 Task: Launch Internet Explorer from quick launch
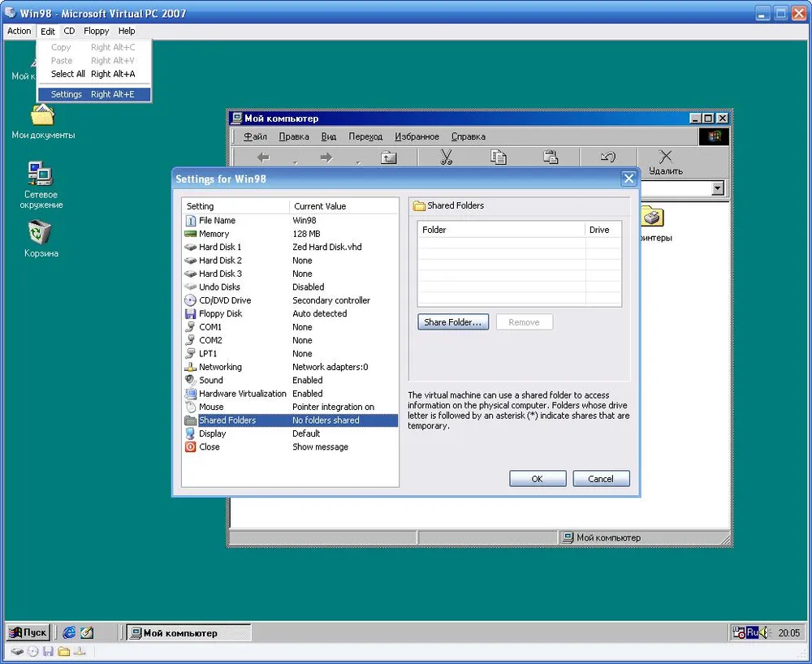point(69,633)
